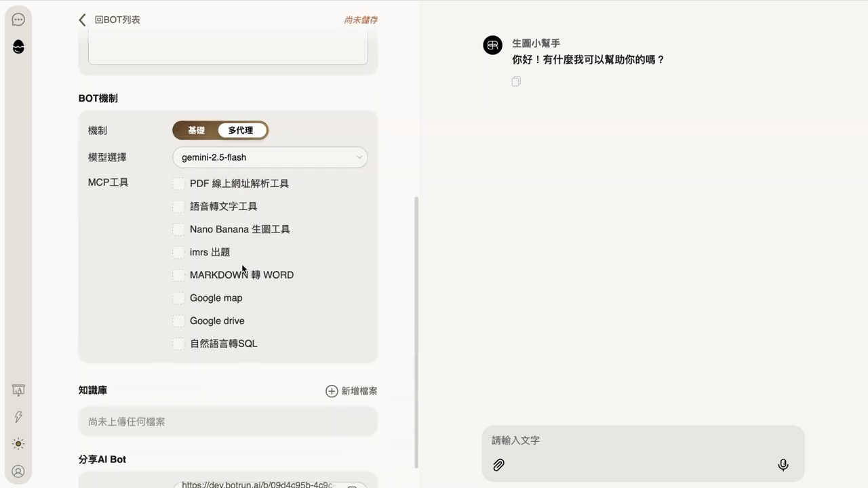Enable the 語音轉文字工具 checkbox

pos(178,206)
